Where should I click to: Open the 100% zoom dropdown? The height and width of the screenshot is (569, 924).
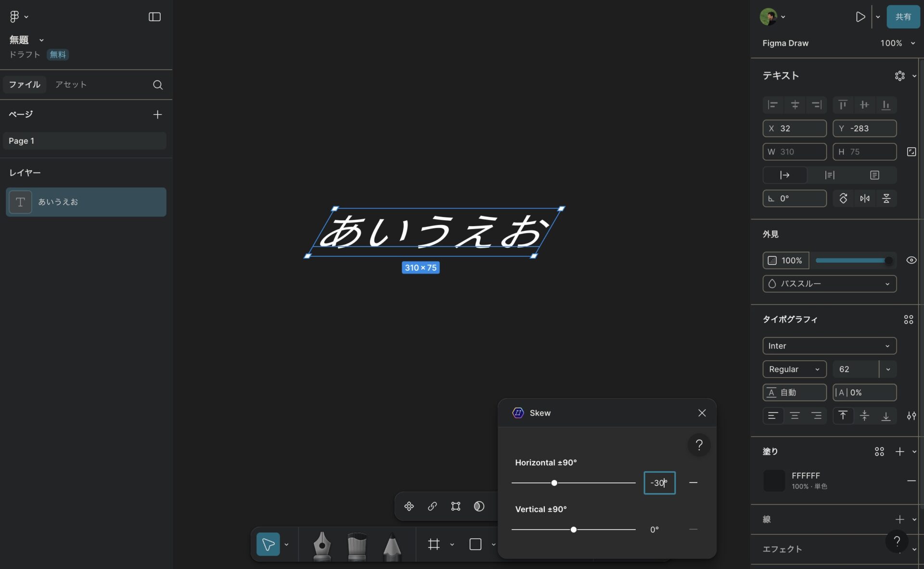[x=898, y=43]
